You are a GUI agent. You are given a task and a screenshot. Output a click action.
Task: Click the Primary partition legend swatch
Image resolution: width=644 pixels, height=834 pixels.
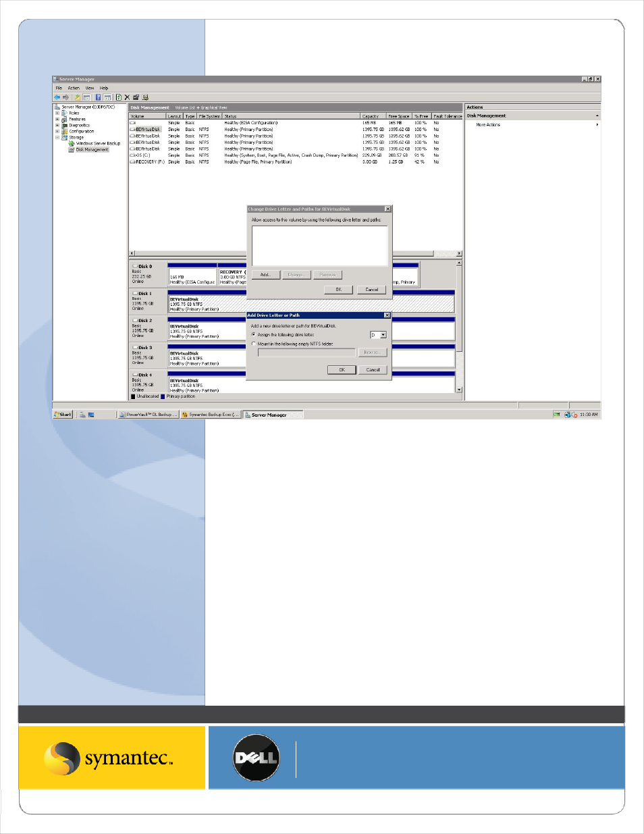(163, 396)
